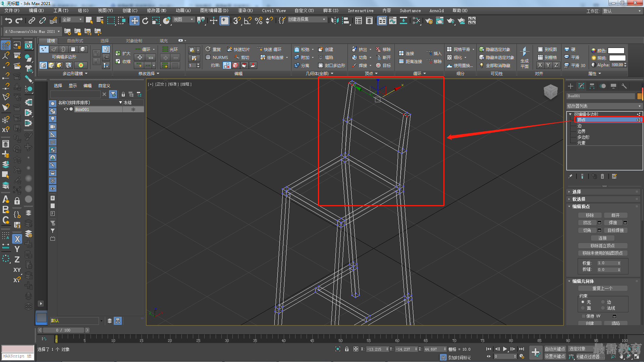Open the 视图 reference coordinate dropdown
Viewport: 644px width, 362px height.
tap(183, 20)
